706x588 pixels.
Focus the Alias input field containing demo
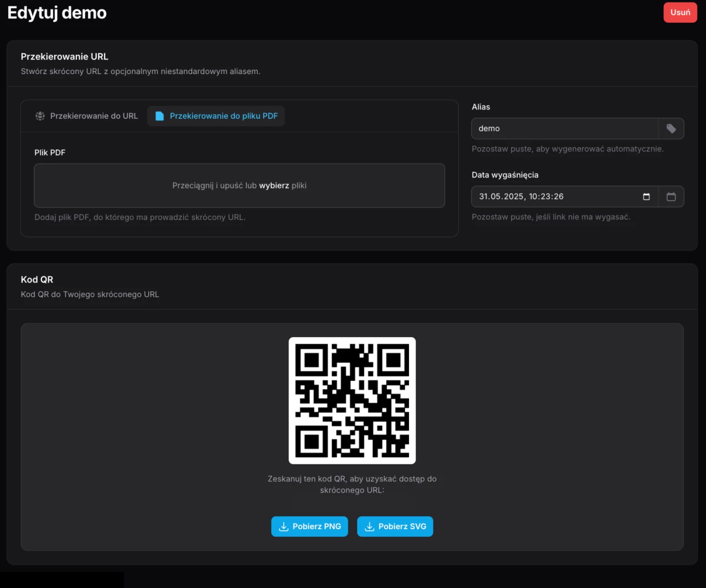click(564, 128)
